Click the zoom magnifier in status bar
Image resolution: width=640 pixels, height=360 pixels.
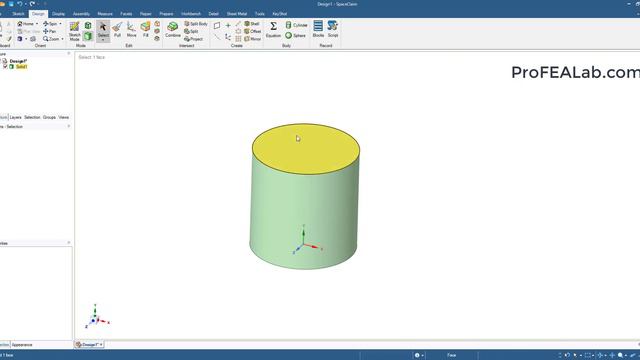pyautogui.click(x=620, y=356)
